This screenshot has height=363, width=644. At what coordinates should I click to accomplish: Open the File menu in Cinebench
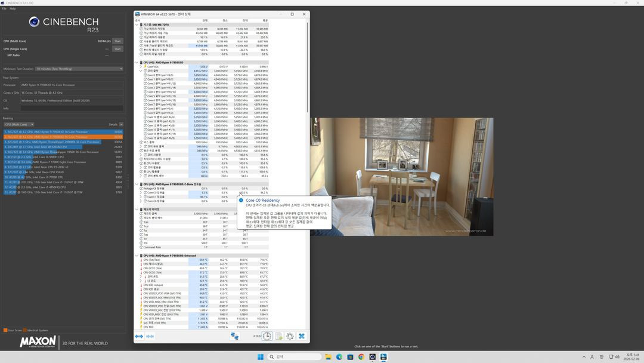(x=4, y=8)
